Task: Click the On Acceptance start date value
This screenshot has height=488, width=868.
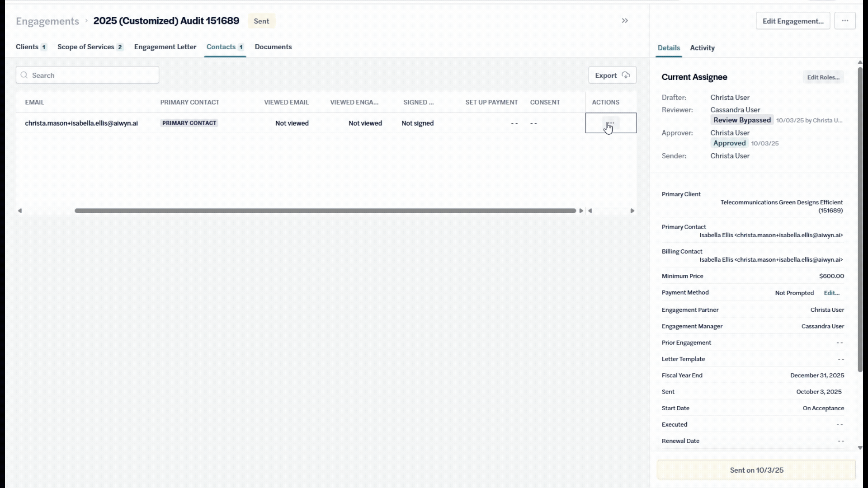Action: [x=823, y=408]
